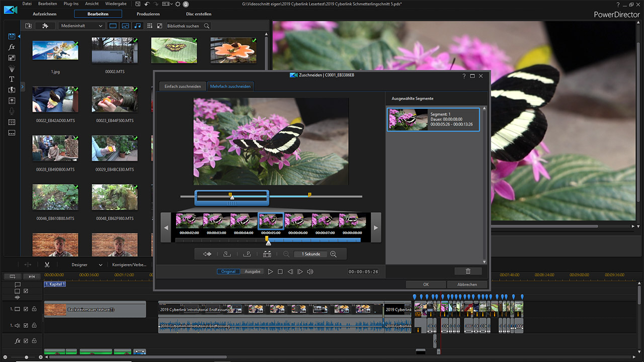Expand the collapsed side panel arrow

(x=23, y=87)
